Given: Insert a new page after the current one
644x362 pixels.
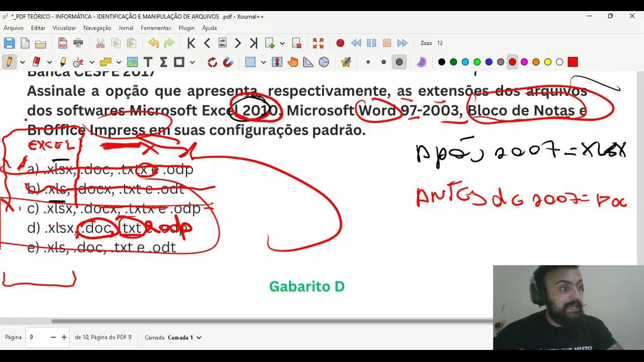Looking at the screenshot, I should [270, 43].
